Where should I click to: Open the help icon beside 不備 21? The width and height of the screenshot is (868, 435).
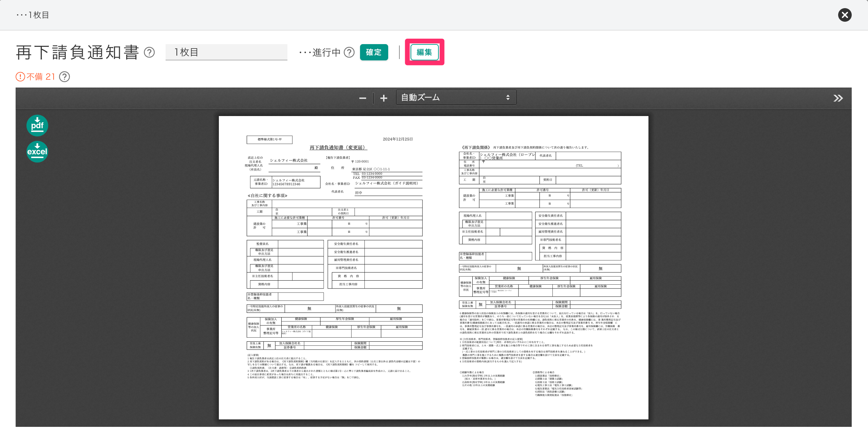coord(64,77)
